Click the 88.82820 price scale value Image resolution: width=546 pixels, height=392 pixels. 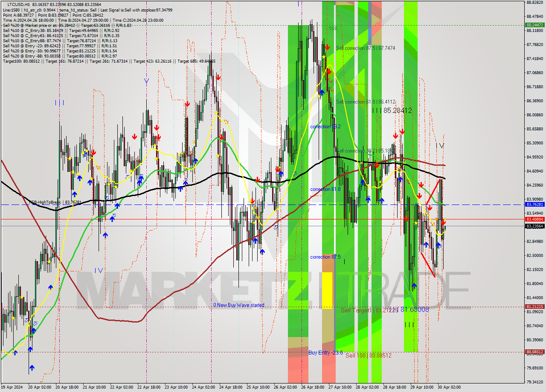(534, 3)
